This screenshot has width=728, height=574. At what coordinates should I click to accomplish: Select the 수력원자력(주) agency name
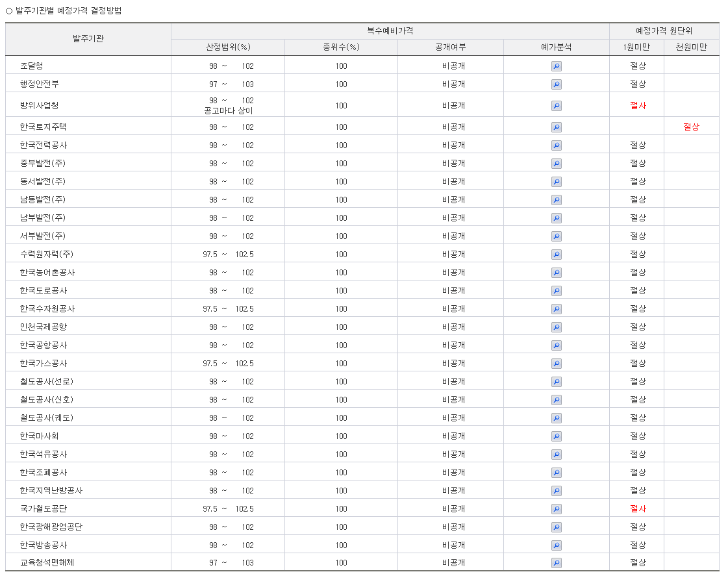coord(47,254)
